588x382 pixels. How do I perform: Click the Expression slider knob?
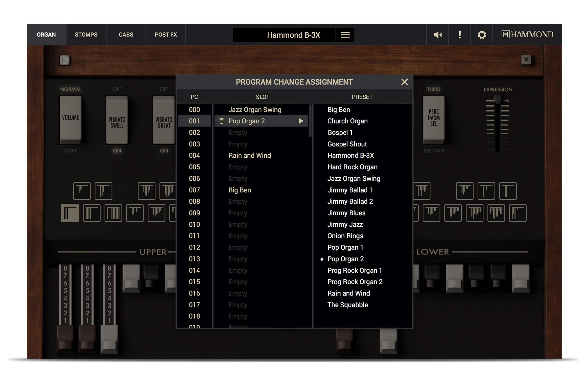[497, 99]
